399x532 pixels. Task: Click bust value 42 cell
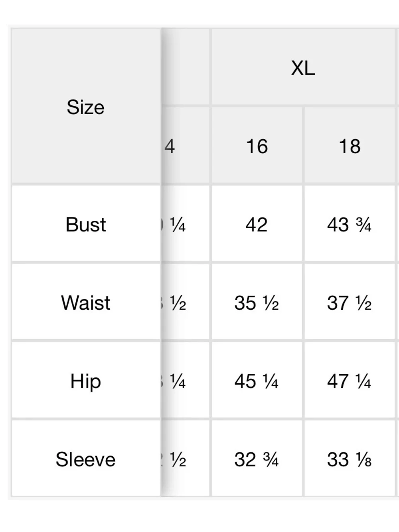(257, 224)
